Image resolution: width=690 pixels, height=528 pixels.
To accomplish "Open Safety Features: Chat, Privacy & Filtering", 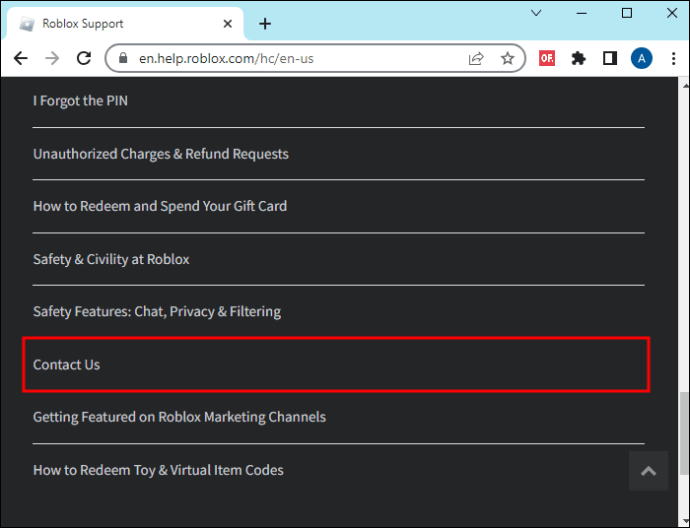I will 157,312.
